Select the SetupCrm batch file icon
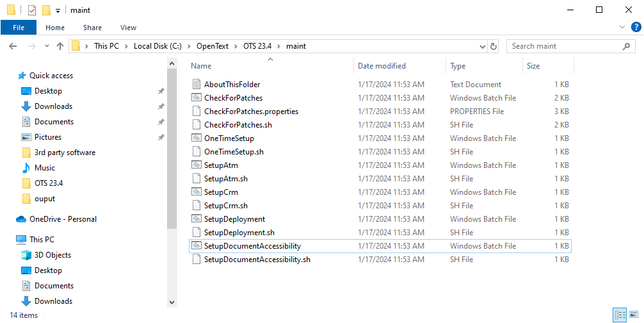Screen dimensions: 644x323 197,192
